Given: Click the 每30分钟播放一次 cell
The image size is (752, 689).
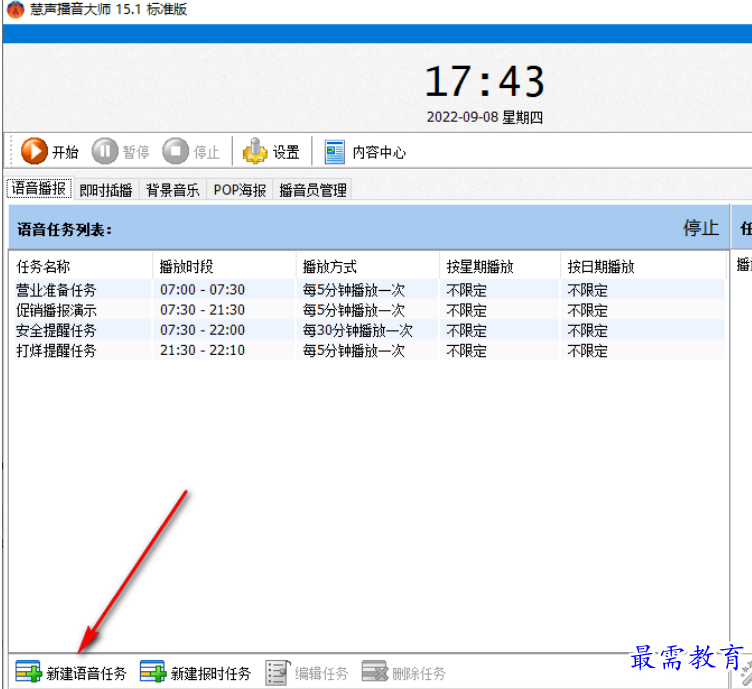Looking at the screenshot, I should tap(358, 330).
